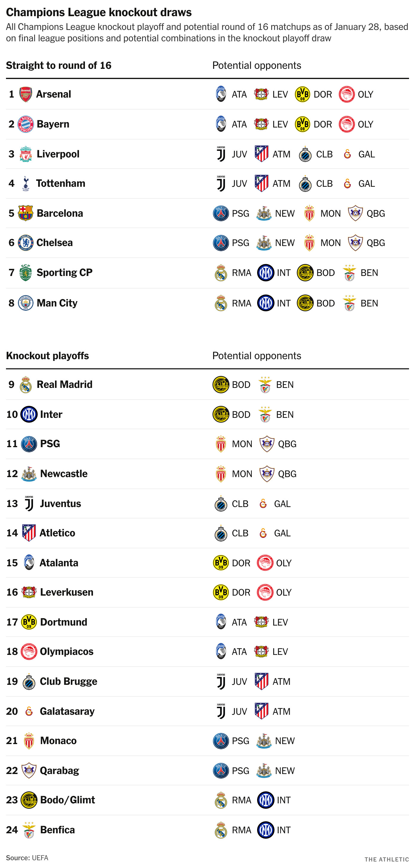Click the Bayern Munich crest in row 2

click(x=26, y=124)
